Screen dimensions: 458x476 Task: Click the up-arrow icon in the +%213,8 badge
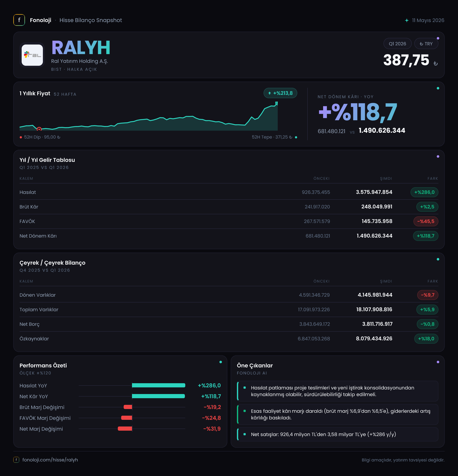pos(269,93)
